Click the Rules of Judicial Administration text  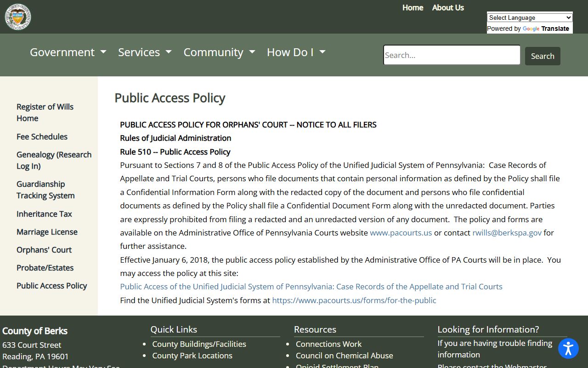[175, 138]
